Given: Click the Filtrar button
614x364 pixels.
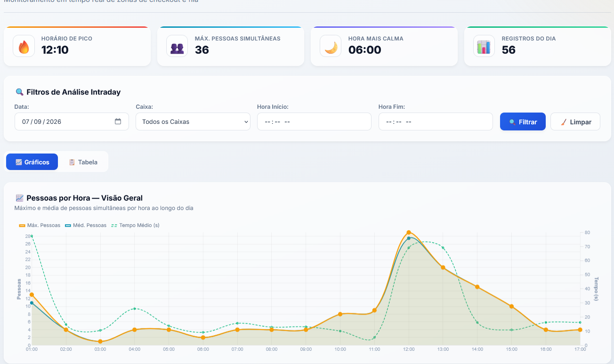Looking at the screenshot, I should [x=523, y=121].
